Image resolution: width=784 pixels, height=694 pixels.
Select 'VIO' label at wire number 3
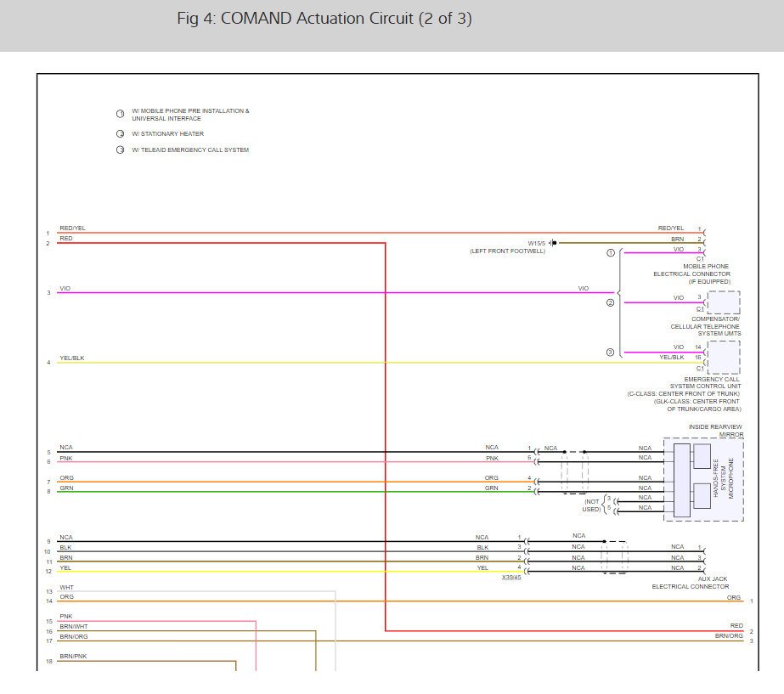coord(65,289)
